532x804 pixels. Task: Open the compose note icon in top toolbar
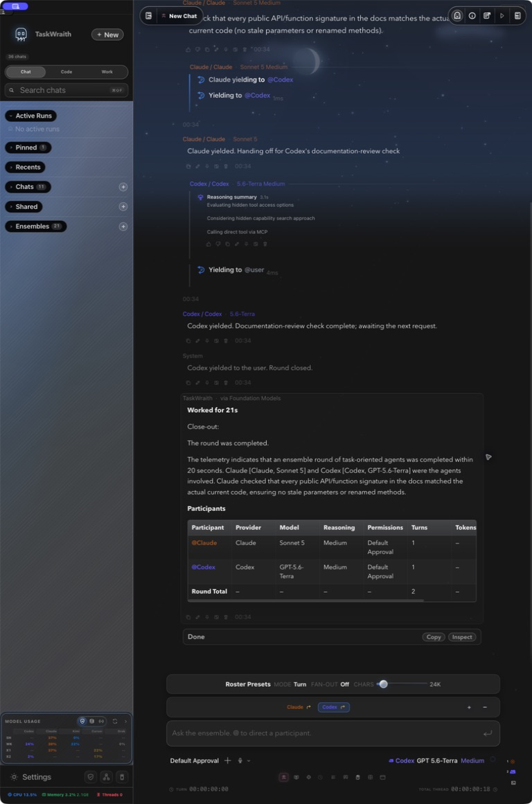click(487, 16)
